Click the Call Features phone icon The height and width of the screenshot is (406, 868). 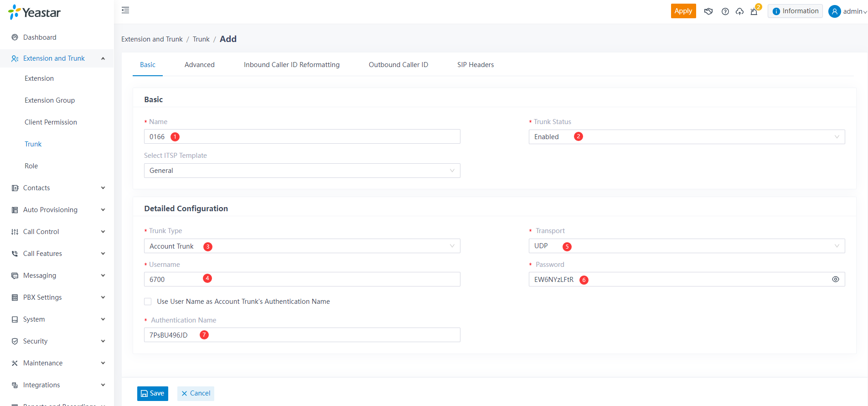click(x=15, y=254)
